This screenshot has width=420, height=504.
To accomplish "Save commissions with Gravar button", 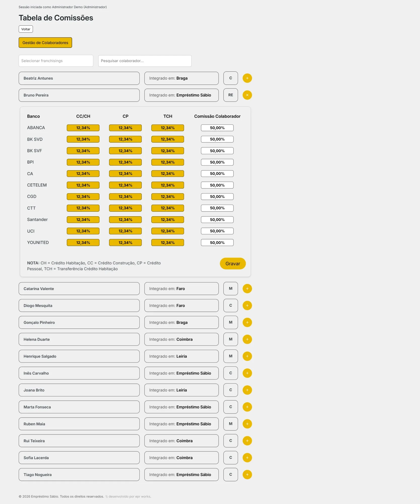I will click(x=233, y=263).
